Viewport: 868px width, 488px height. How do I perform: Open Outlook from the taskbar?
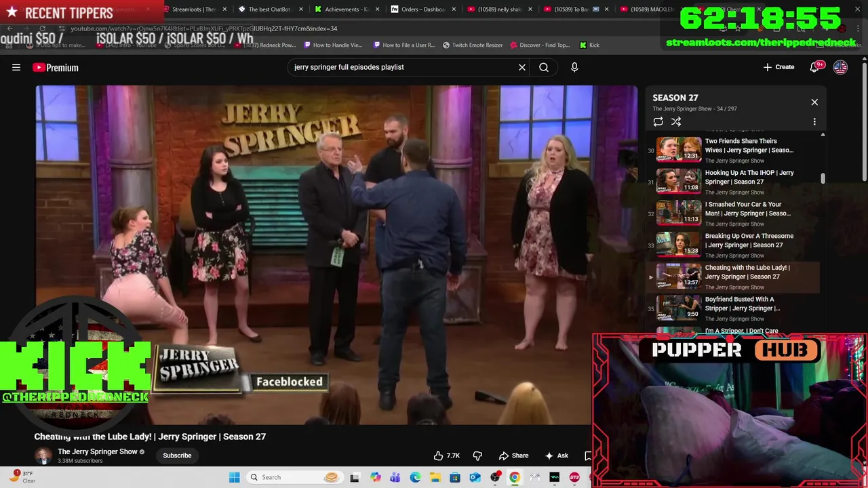[x=475, y=477]
